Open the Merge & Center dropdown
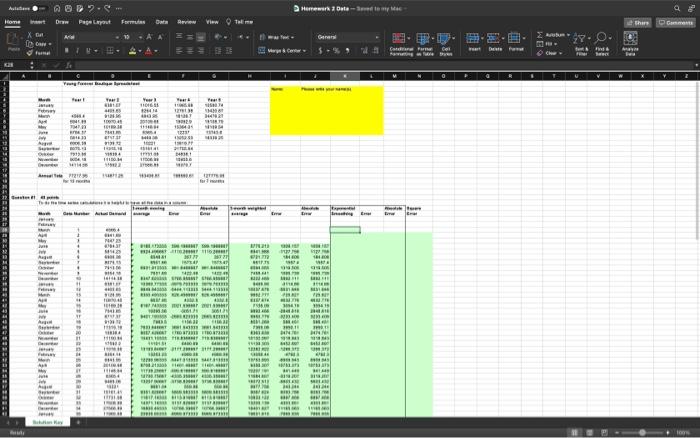The height and width of the screenshot is (438, 700). tap(282, 51)
